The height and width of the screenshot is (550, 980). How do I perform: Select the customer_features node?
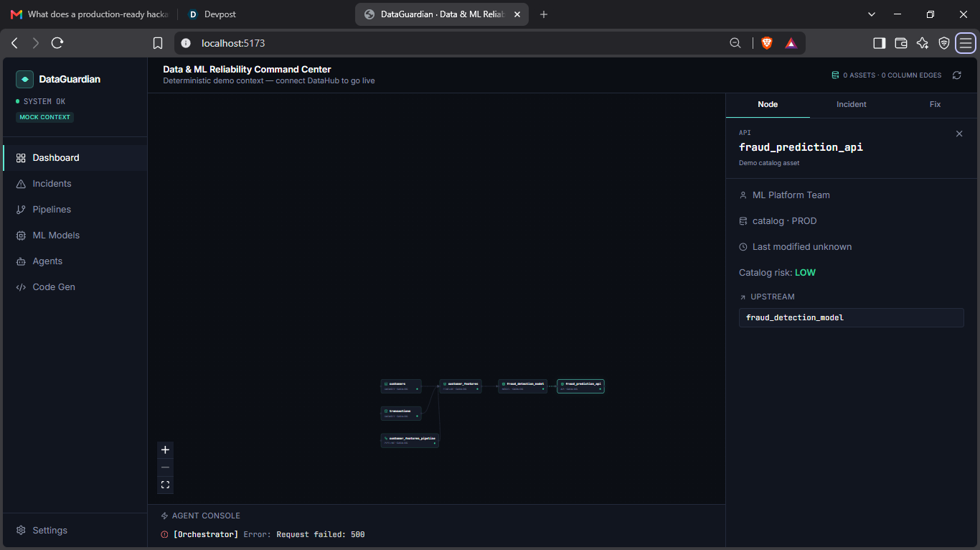pyautogui.click(x=461, y=386)
